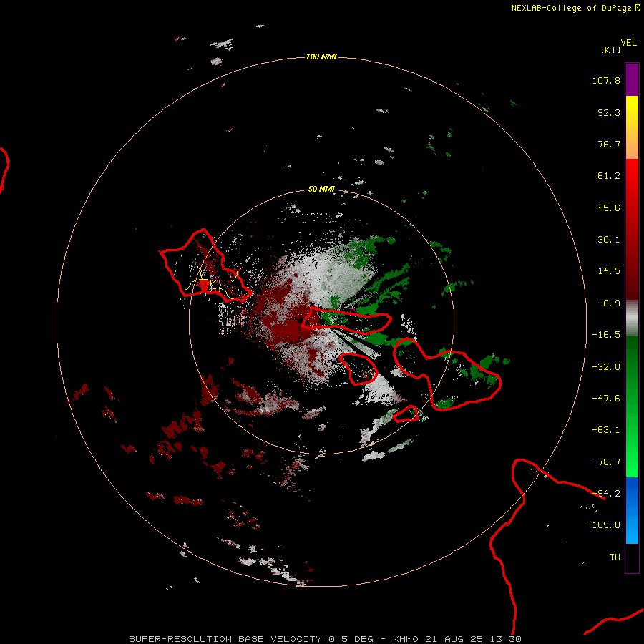Select the red segment of velocity color bar
This screenshot has height=644, width=644.
pos(632,229)
